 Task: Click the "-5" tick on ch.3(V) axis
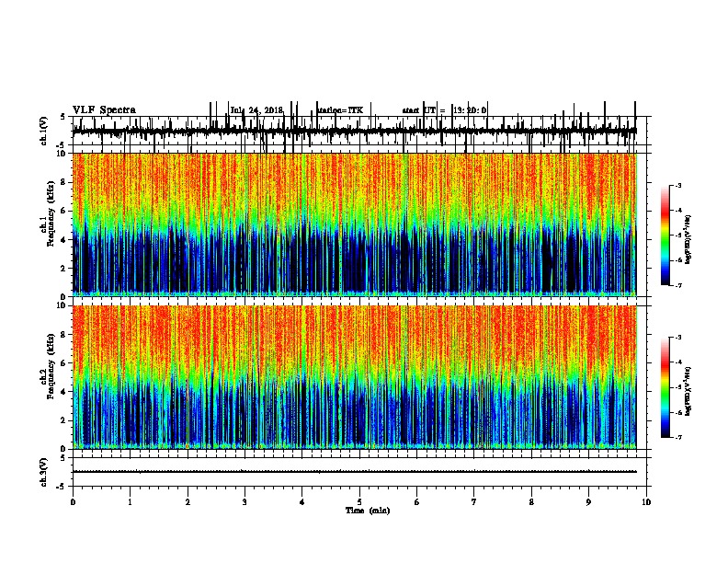pos(62,487)
